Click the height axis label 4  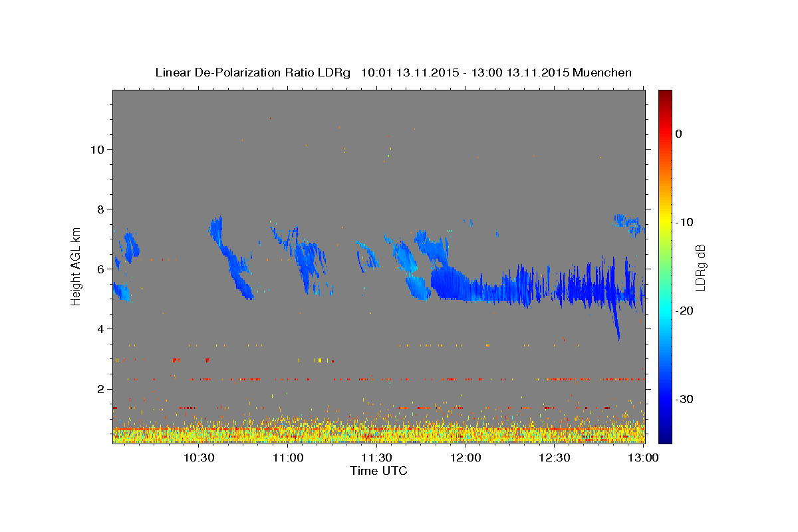coord(100,329)
